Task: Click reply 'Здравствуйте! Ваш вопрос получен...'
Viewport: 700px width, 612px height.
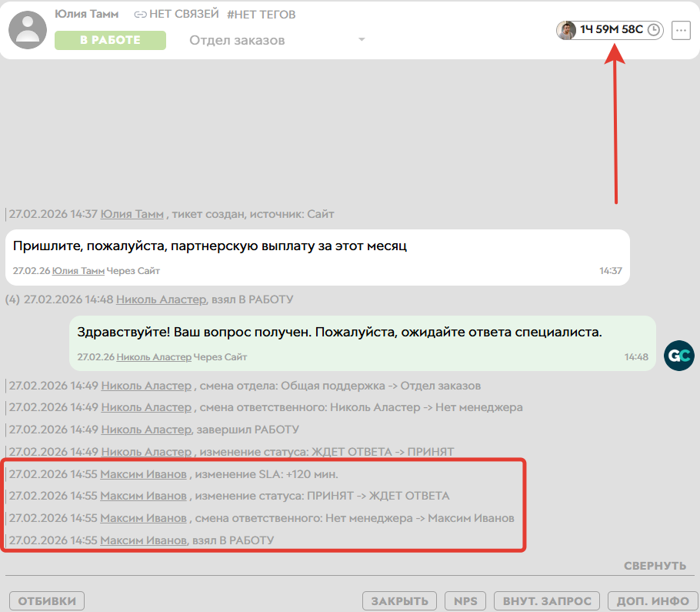Action: tap(339, 333)
